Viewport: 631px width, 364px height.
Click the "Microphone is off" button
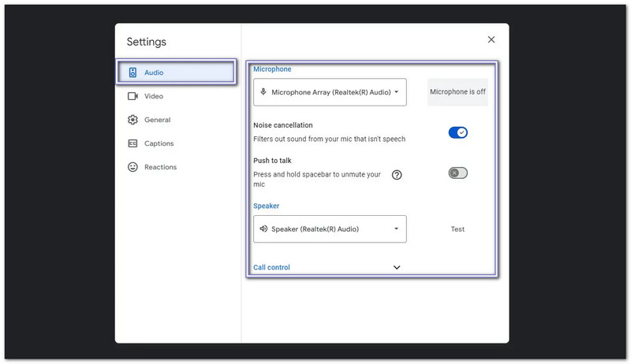[457, 92]
